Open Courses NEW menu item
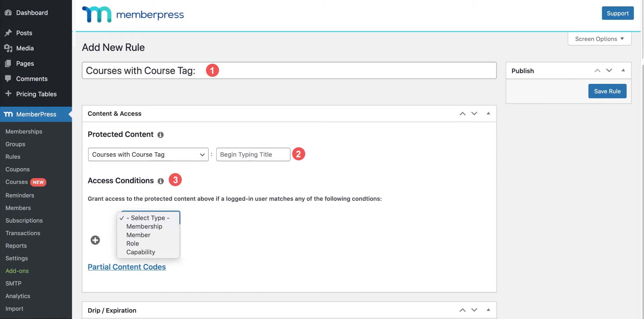This screenshot has width=644, height=319. 25,182
